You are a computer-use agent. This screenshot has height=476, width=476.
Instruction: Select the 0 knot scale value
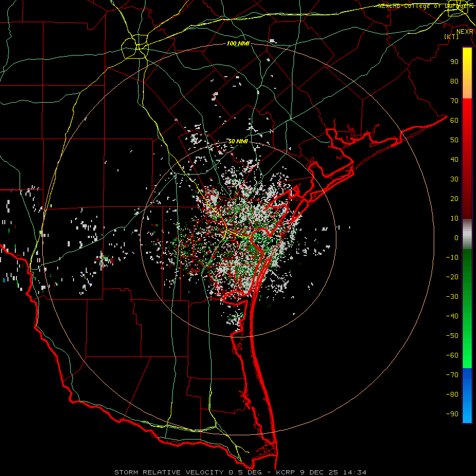456,237
